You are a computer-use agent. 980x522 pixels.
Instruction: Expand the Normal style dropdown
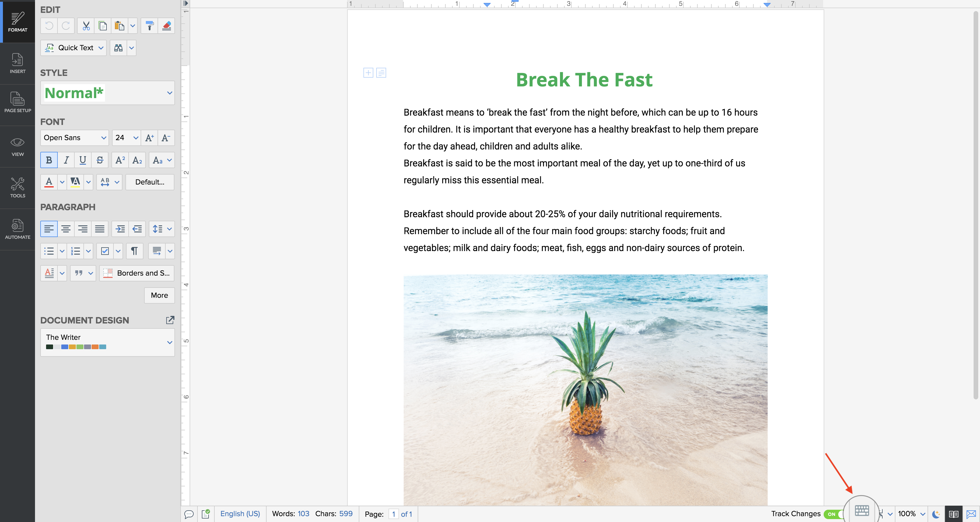pyautogui.click(x=170, y=93)
